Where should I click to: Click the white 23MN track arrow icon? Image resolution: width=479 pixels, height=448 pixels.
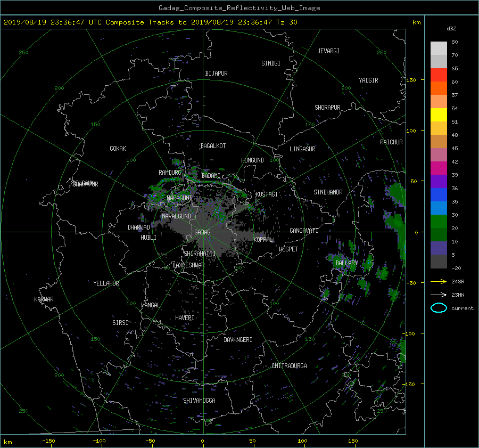(439, 295)
